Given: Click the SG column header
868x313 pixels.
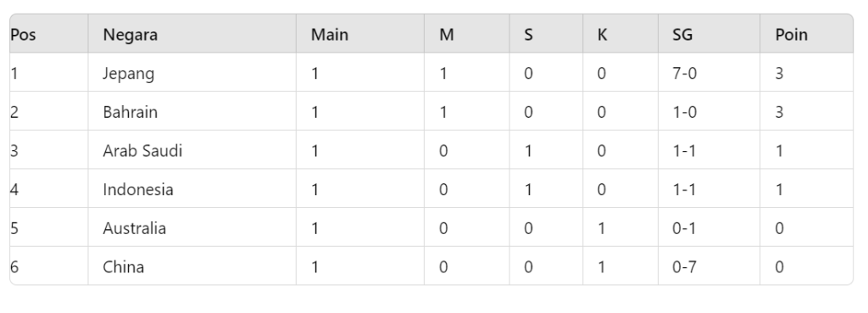Looking at the screenshot, I should (709, 34).
